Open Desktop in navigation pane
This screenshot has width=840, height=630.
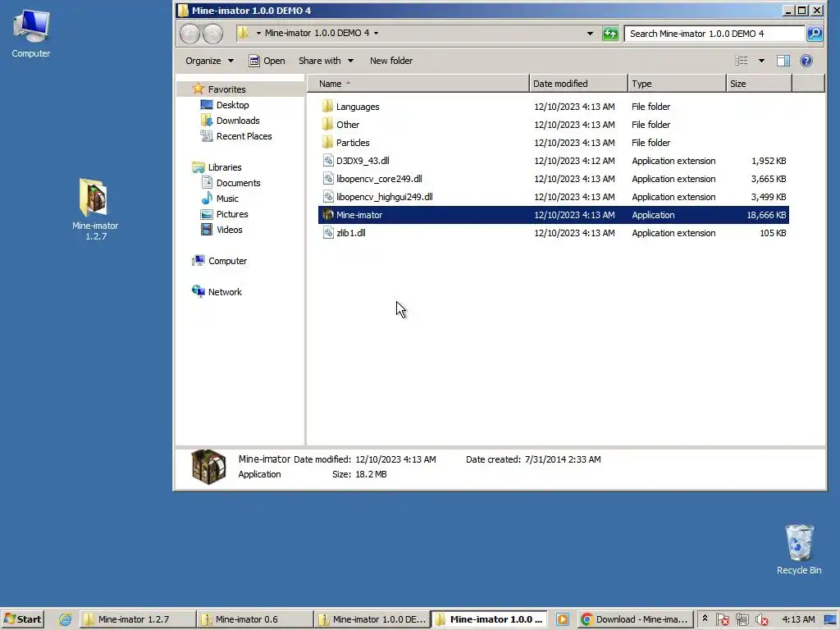tap(232, 105)
